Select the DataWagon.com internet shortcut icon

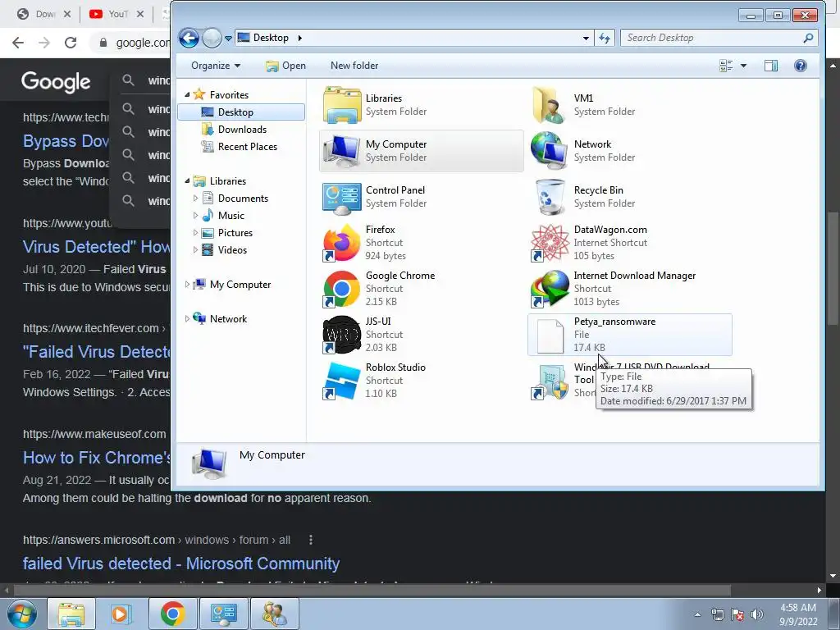[x=550, y=243]
